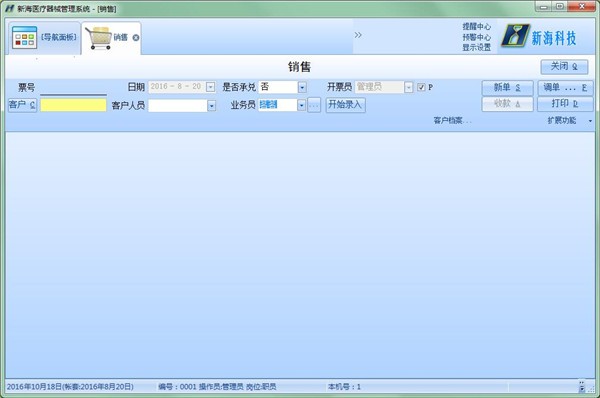Click the 新海科技 logo icon

click(515, 36)
